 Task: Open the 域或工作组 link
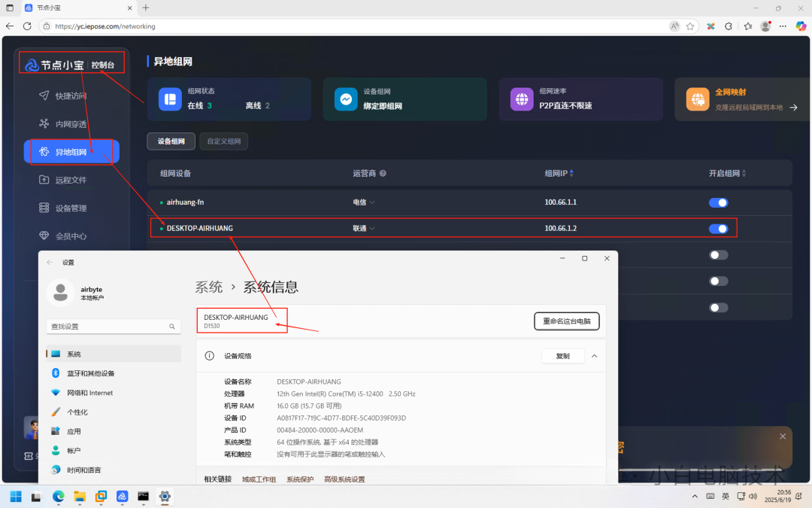(x=259, y=479)
